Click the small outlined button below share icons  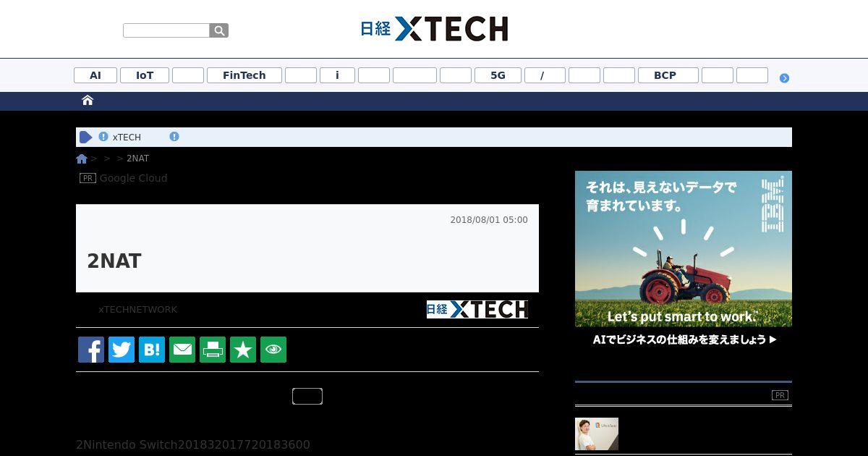[x=307, y=396]
